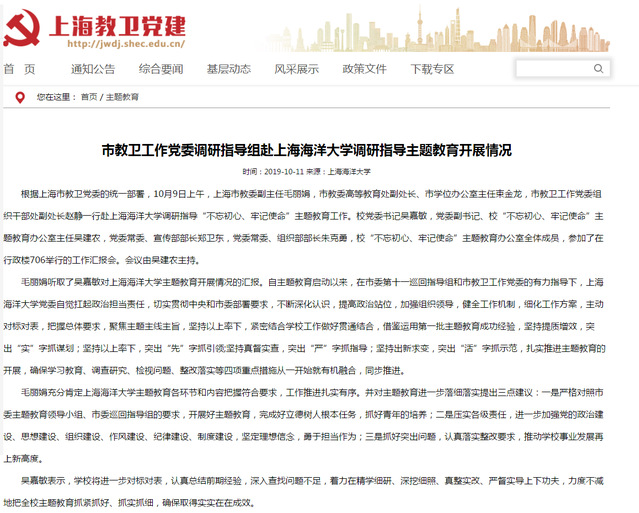Click the 主题教育 breadcrumb link

point(122,97)
